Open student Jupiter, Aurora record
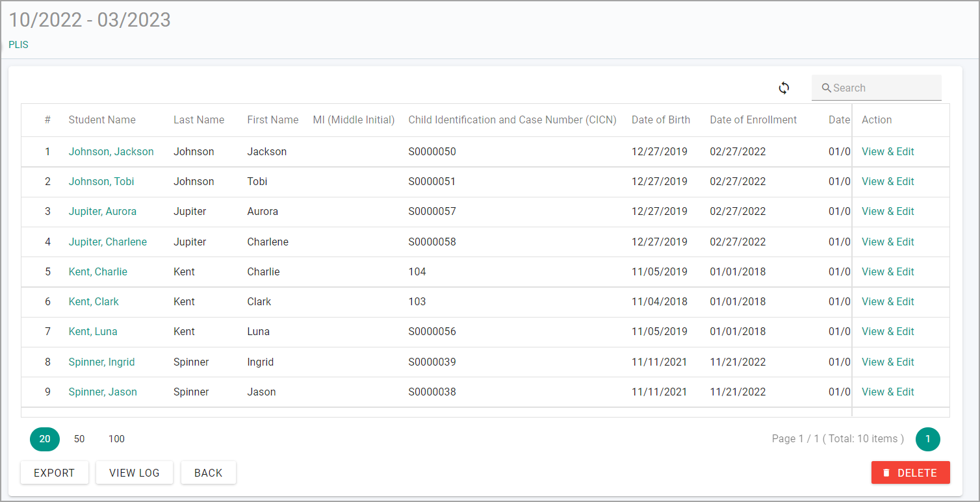The height and width of the screenshot is (502, 980). (103, 211)
